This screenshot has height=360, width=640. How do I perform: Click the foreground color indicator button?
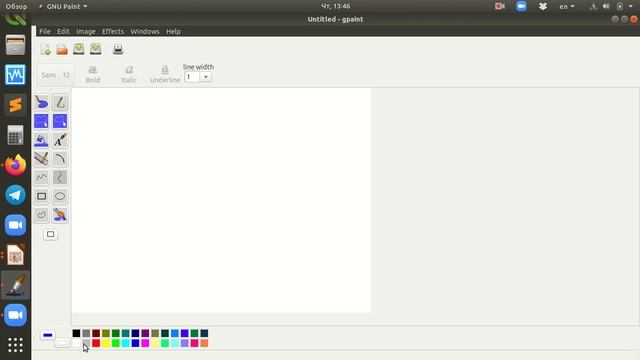[x=47, y=335]
